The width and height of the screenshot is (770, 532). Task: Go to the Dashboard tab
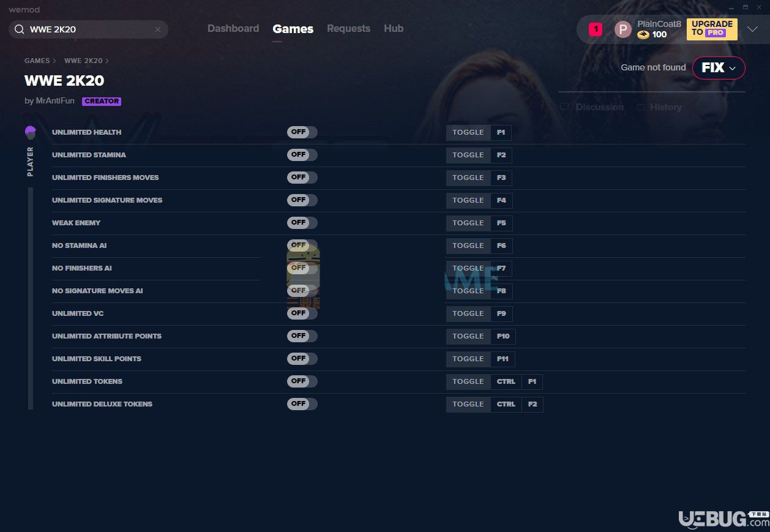[x=233, y=29]
